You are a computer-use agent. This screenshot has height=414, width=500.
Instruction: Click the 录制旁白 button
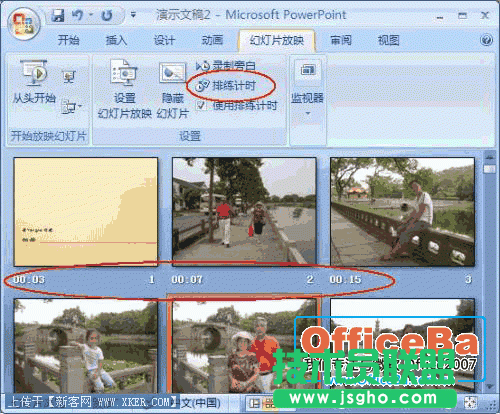[226, 66]
